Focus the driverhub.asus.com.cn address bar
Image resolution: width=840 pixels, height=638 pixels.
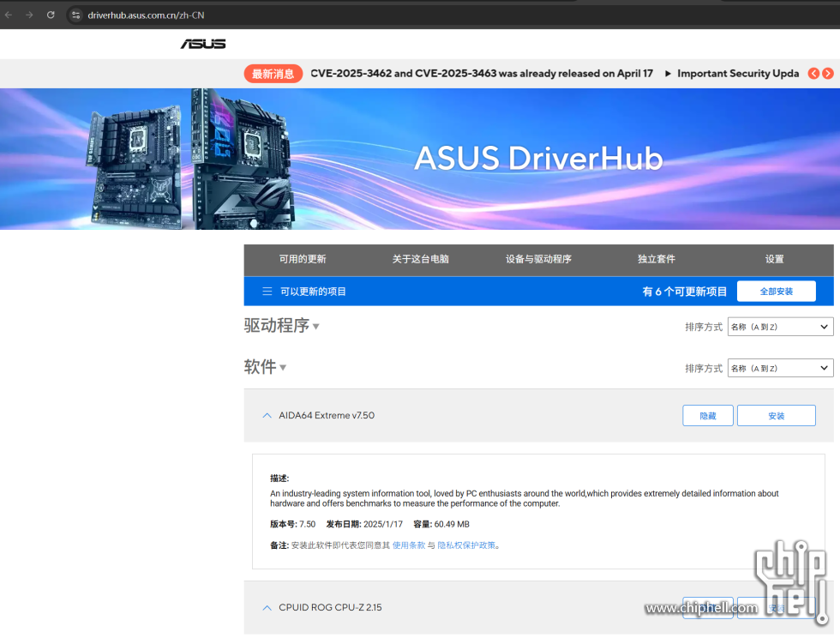[x=146, y=15]
